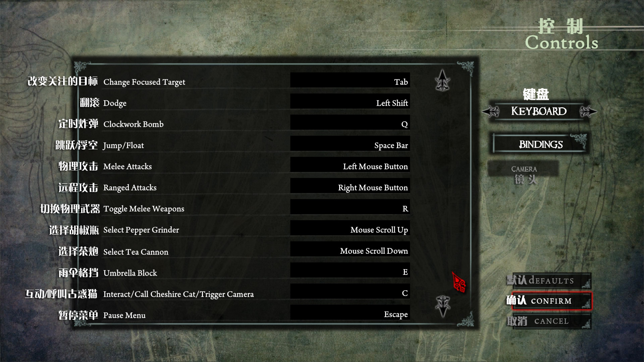Rebind the Umbrella Block key
The height and width of the screenshot is (362, 644).
[350, 270]
